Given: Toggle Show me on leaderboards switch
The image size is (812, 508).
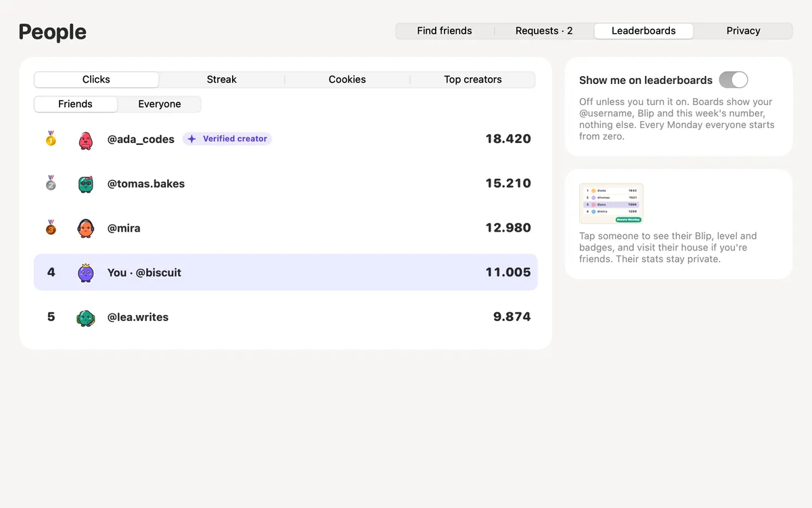Looking at the screenshot, I should click(x=734, y=80).
